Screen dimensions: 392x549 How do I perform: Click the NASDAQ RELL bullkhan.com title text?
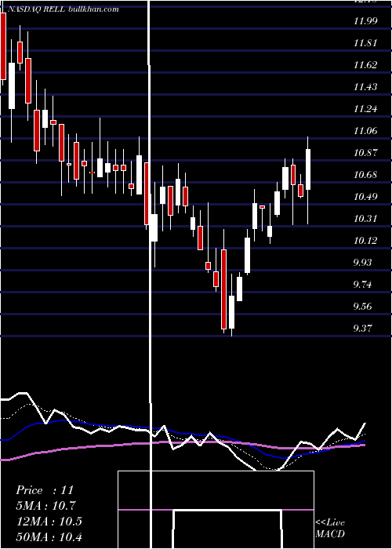(x=64, y=9)
